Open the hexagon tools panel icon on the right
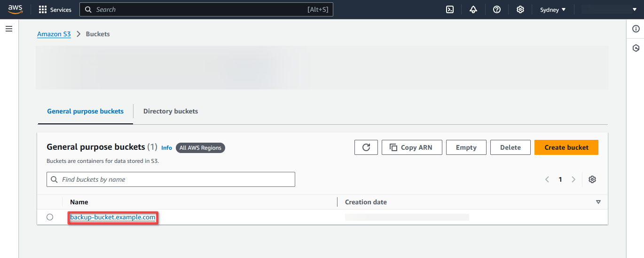 (x=636, y=48)
